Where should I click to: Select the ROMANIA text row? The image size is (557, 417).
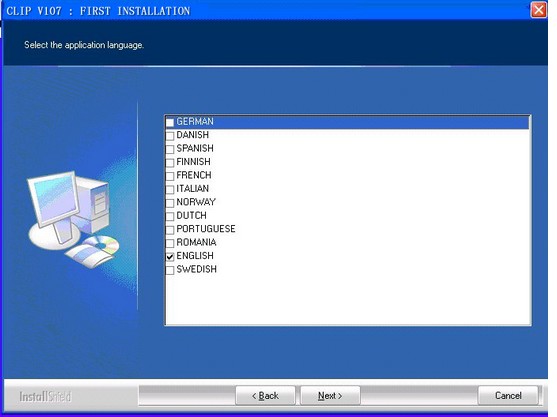(x=196, y=242)
